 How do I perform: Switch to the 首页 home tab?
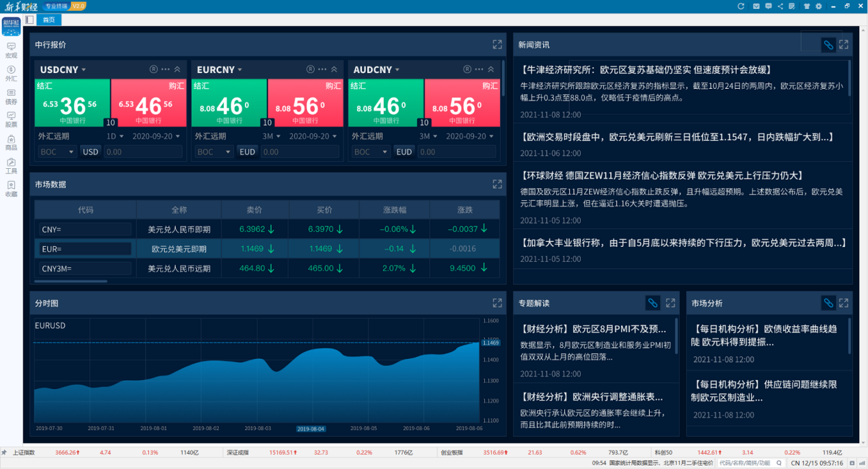[49, 20]
